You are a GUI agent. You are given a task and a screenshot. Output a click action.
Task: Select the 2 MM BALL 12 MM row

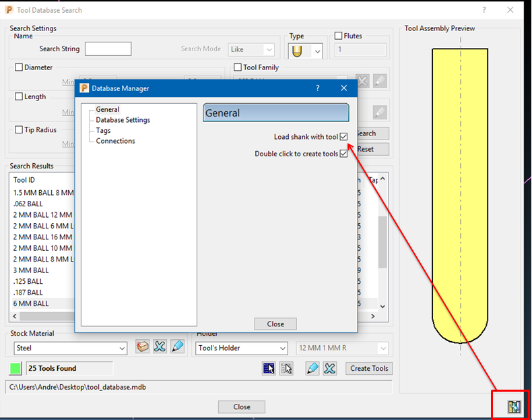(x=43, y=215)
